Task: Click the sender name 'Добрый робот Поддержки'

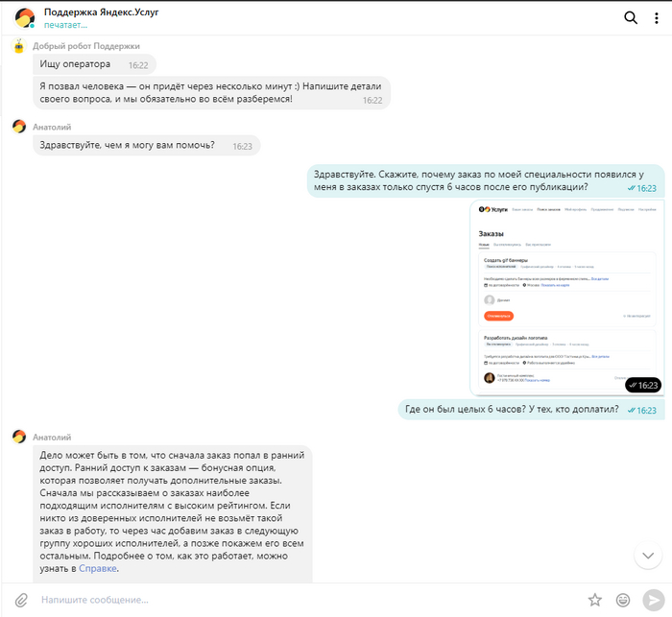Action: [86, 46]
